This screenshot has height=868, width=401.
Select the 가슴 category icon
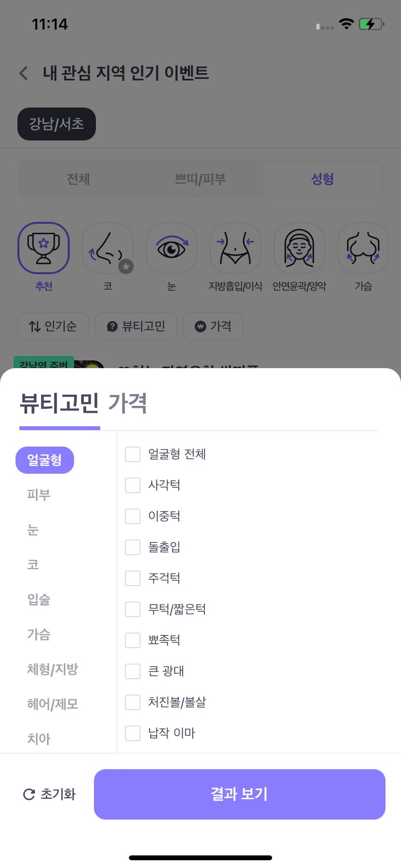(x=363, y=248)
